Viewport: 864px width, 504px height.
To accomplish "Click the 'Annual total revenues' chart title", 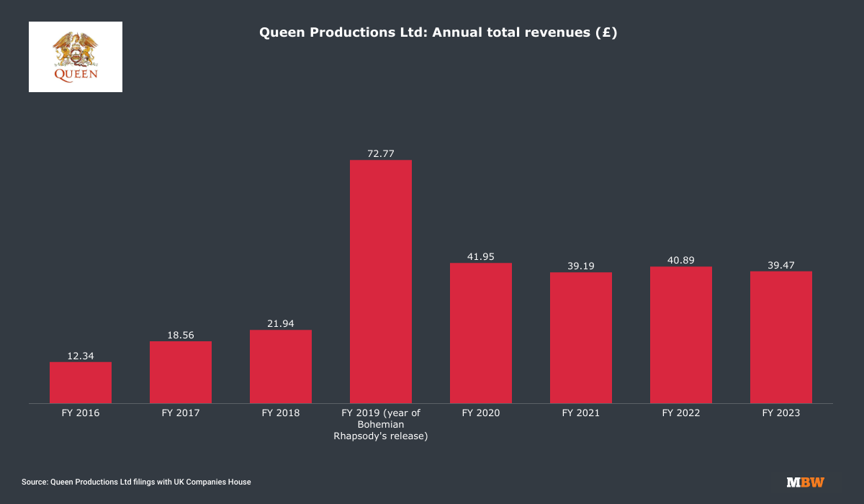I will [438, 32].
